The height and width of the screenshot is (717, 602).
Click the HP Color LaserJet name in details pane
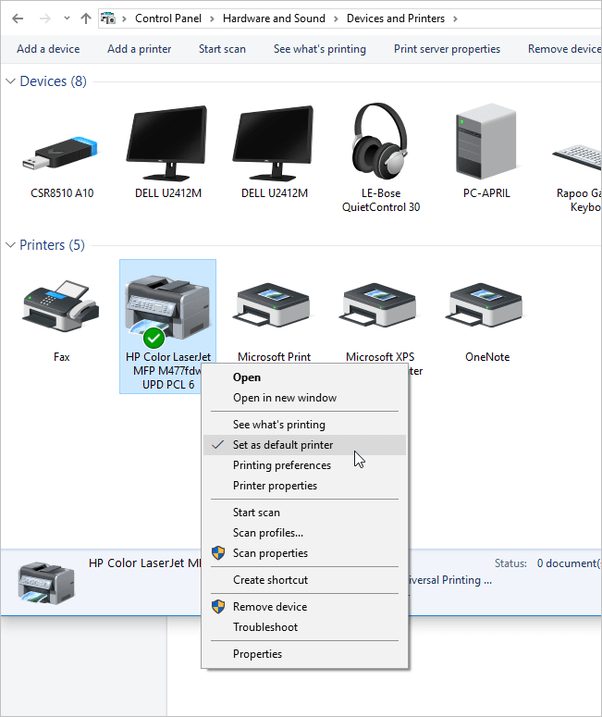coord(145,563)
